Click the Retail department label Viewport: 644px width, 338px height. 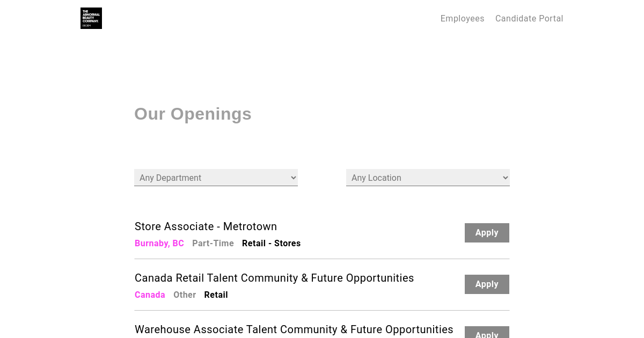point(216,295)
